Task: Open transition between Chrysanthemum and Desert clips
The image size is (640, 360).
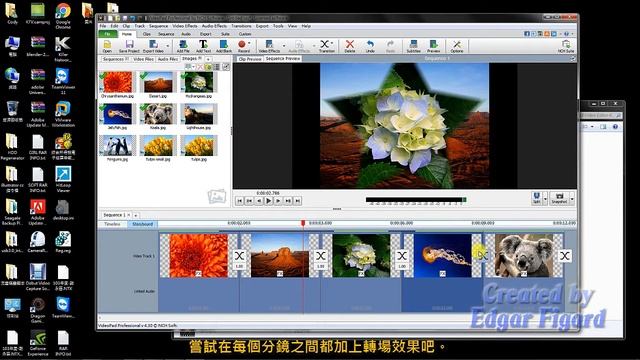Action: [239, 256]
